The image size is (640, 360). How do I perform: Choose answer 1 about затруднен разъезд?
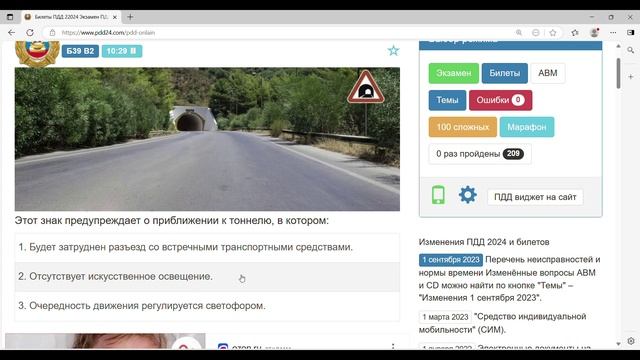(x=207, y=247)
